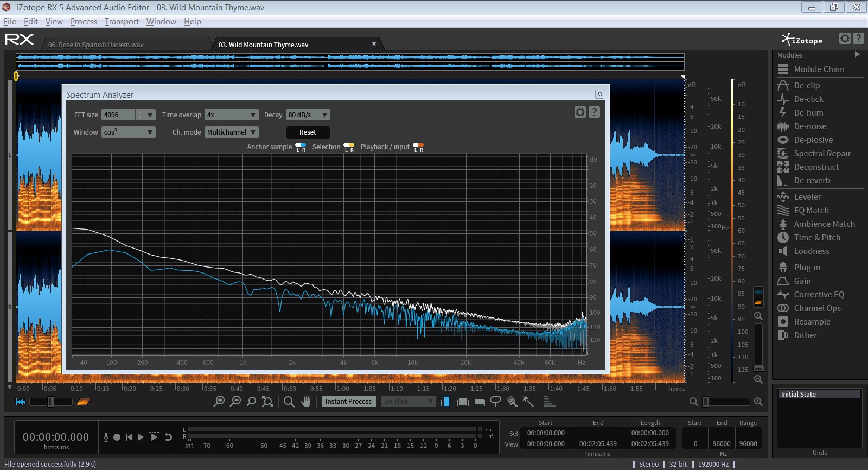This screenshot has height=470, width=868.
Task: Select the time selection tool
Action: point(446,402)
